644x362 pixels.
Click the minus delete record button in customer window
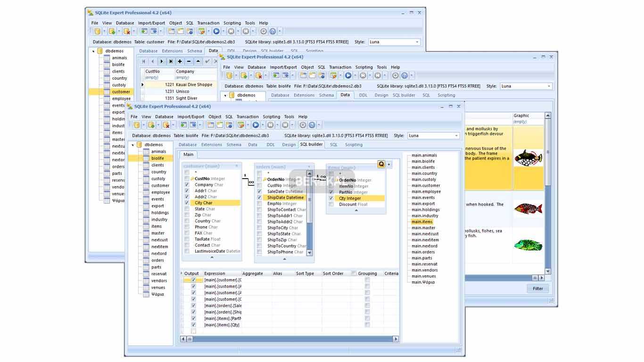coord(189,61)
